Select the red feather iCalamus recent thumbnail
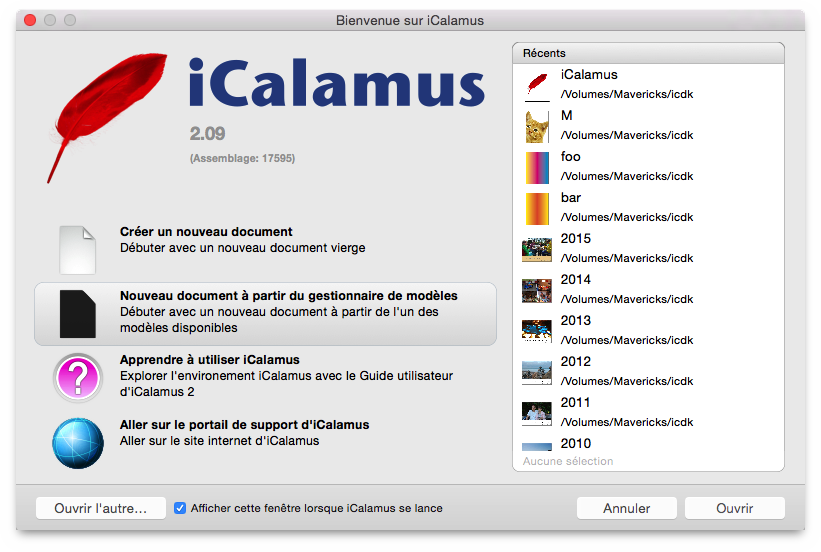 (537, 85)
